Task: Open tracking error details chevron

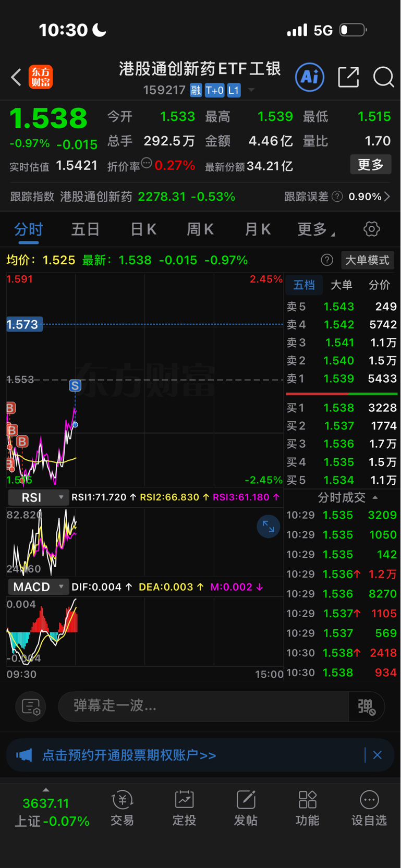Action: pyautogui.click(x=387, y=197)
